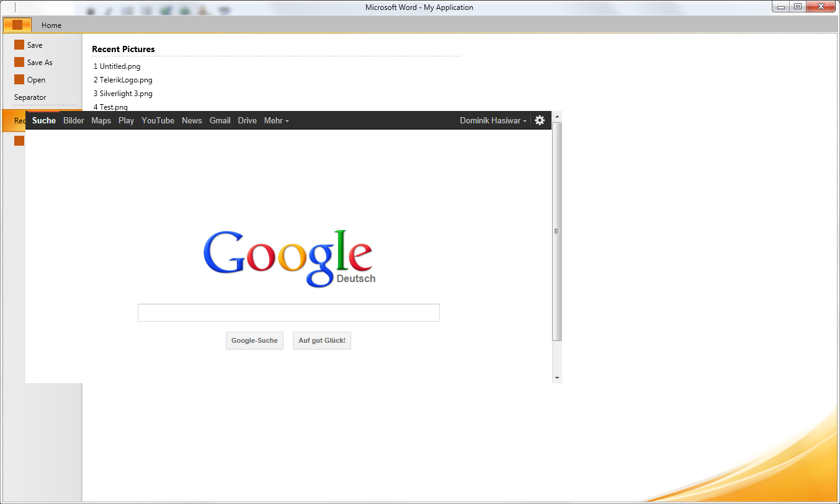840x504 pixels.
Task: Select the Home ribbon tab
Action: [x=51, y=25]
